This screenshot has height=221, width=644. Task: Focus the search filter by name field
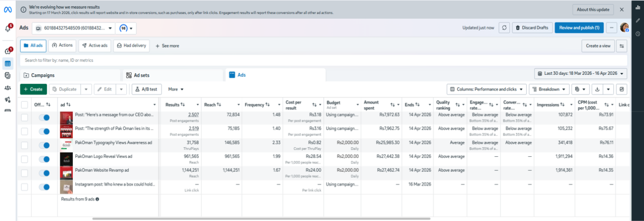coord(323,60)
